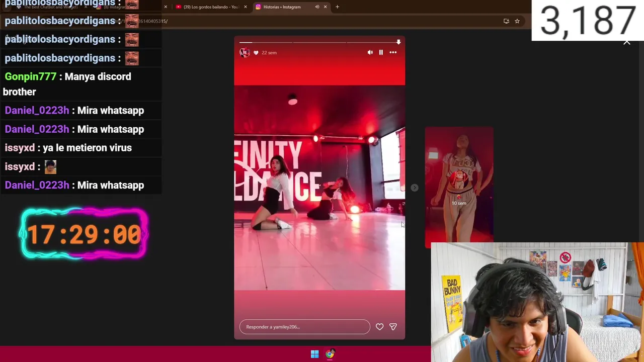Screen dimensions: 644x362
Task: Click the 'Responder a yamiley206...' reply field
Action: (305, 327)
